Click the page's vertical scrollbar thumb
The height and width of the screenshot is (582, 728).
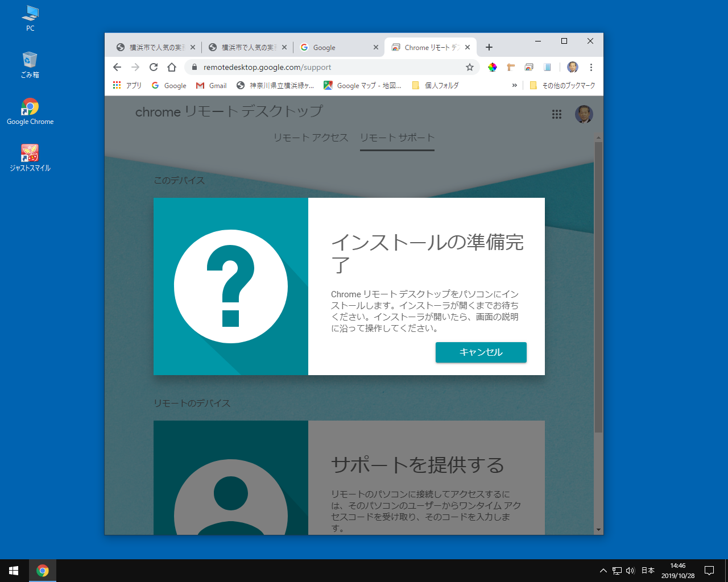click(x=598, y=287)
